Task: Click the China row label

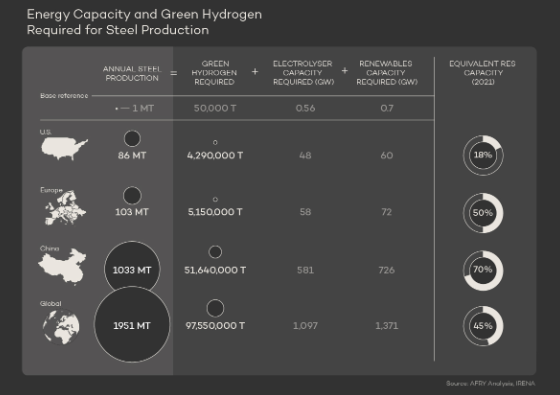Action: (x=50, y=248)
